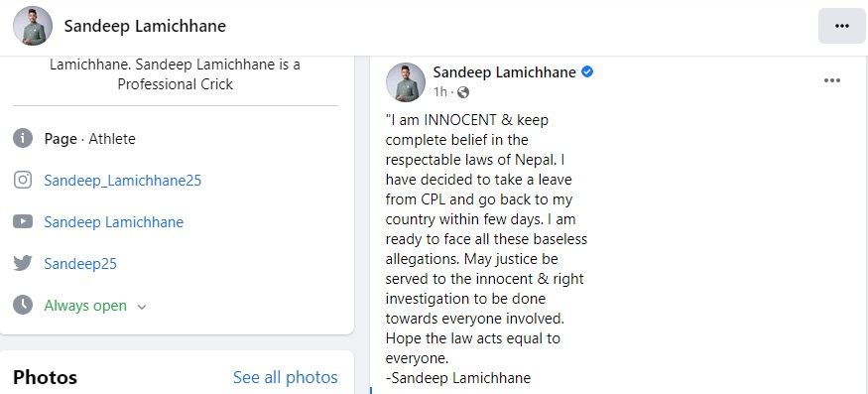Click the Instagram icon in page info

click(x=23, y=180)
